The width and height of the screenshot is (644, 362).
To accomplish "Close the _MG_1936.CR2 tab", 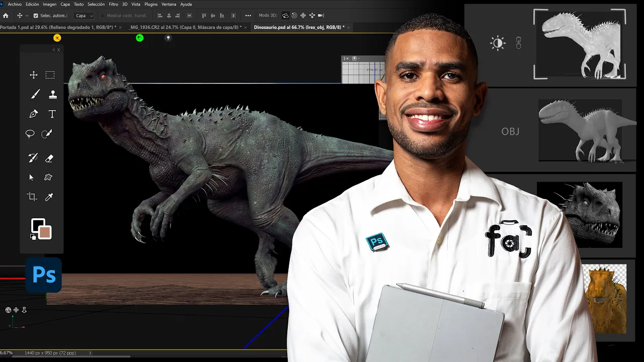I will (247, 27).
